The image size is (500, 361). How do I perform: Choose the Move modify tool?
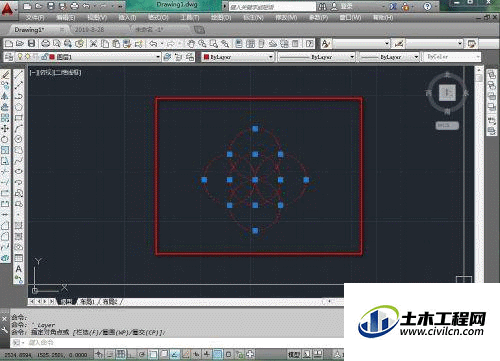(x=5, y=129)
